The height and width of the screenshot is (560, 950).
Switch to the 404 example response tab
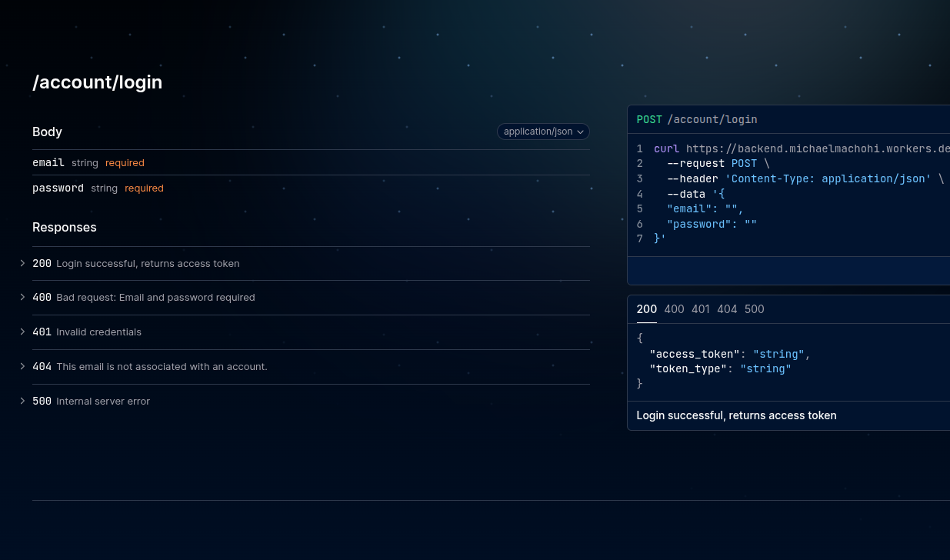click(727, 309)
